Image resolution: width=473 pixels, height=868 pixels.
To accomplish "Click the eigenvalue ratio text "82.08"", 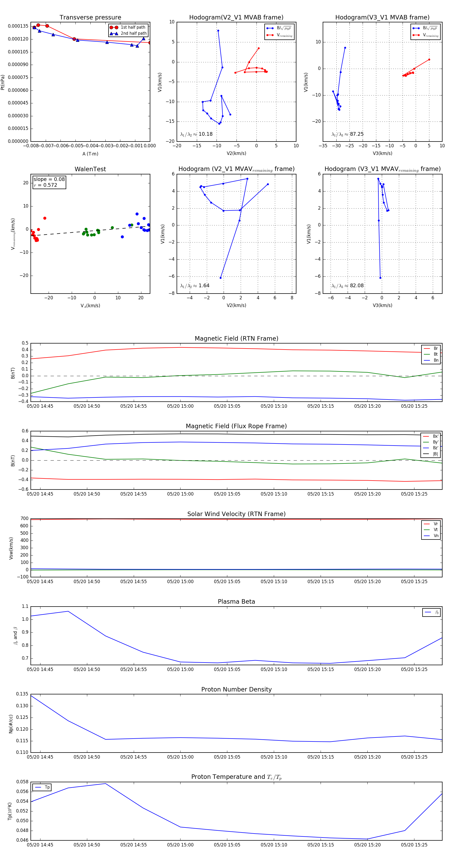I will (x=357, y=285).
